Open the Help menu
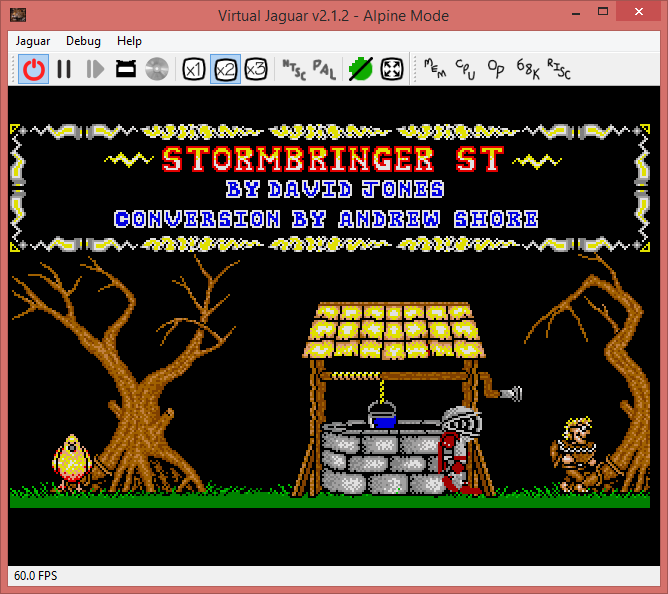This screenshot has width=668, height=594. click(x=129, y=41)
